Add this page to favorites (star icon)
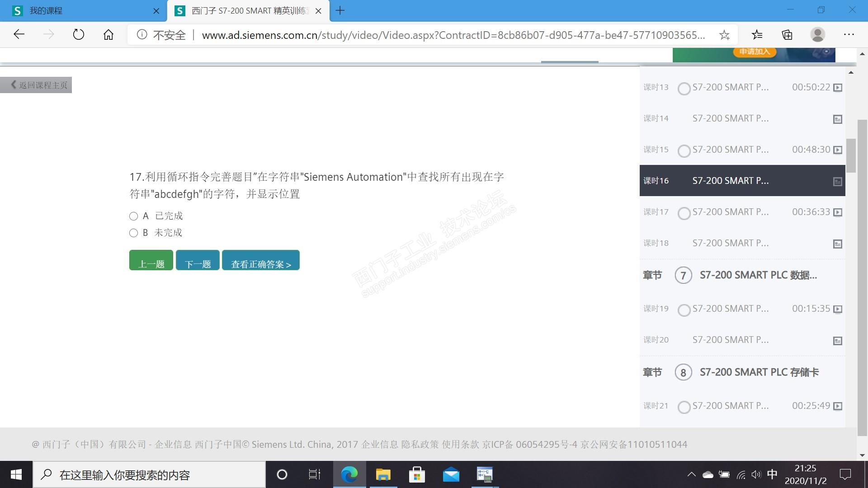 724,35
